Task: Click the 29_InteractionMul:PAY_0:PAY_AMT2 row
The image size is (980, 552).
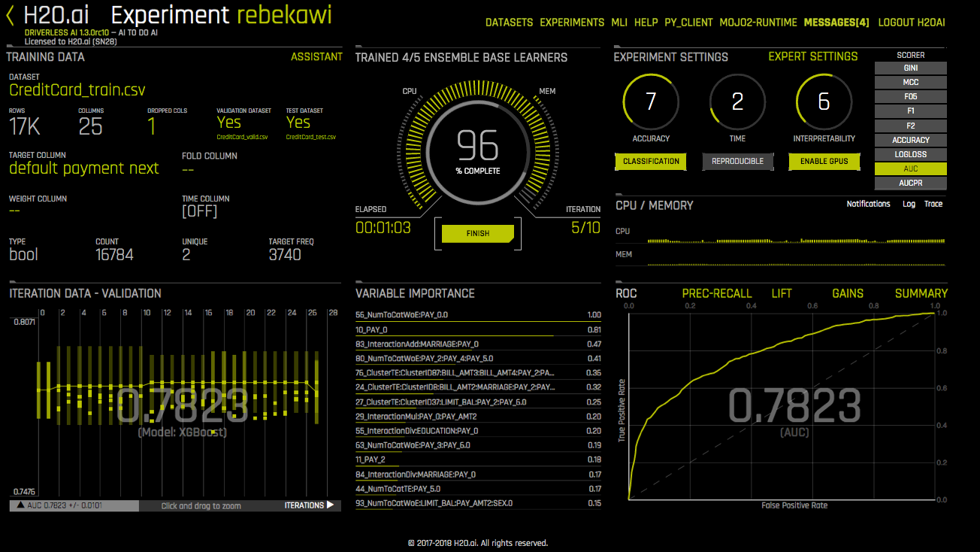Action: coord(478,416)
